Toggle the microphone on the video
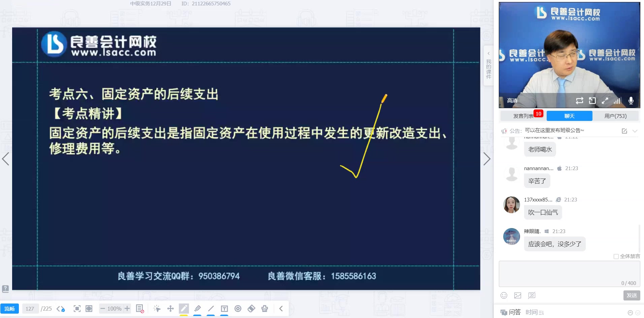 631,100
